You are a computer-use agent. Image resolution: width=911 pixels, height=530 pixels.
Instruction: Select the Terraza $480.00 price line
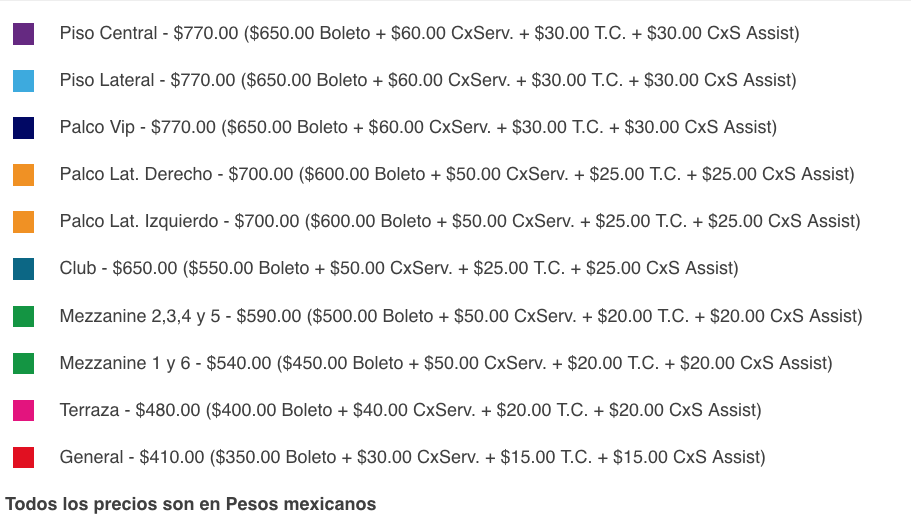(410, 410)
